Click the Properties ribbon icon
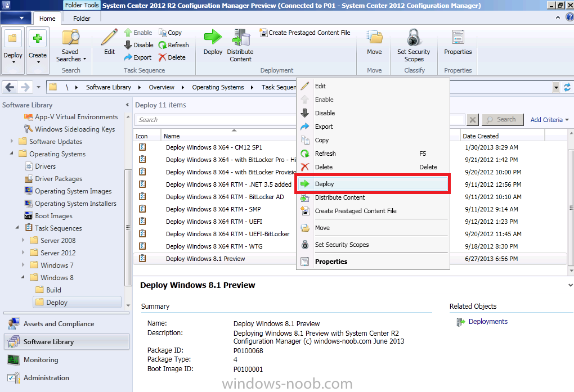 coord(458,37)
